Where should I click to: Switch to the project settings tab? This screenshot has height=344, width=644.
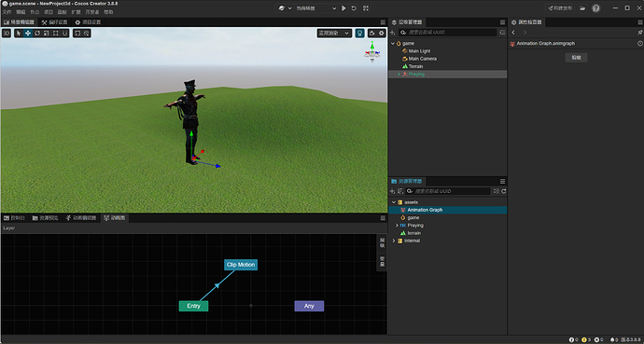click(x=88, y=22)
